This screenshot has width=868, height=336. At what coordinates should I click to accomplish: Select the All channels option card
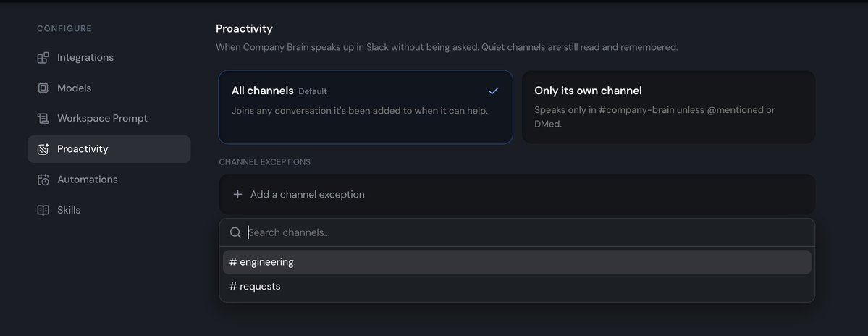coord(366,107)
